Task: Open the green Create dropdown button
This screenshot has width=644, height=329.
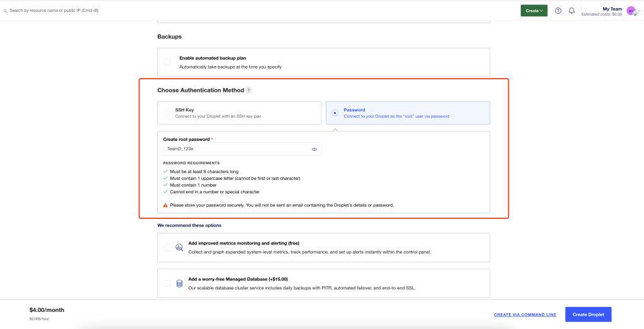Action: 534,11
